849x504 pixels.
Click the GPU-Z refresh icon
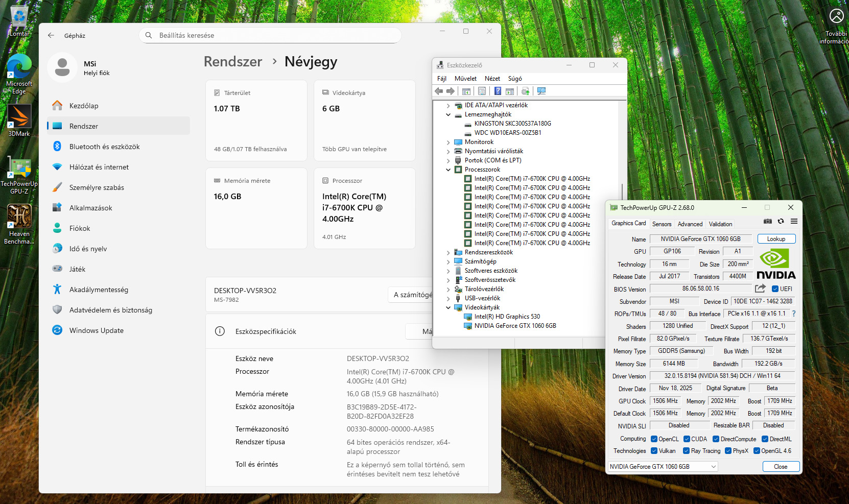pyautogui.click(x=781, y=221)
